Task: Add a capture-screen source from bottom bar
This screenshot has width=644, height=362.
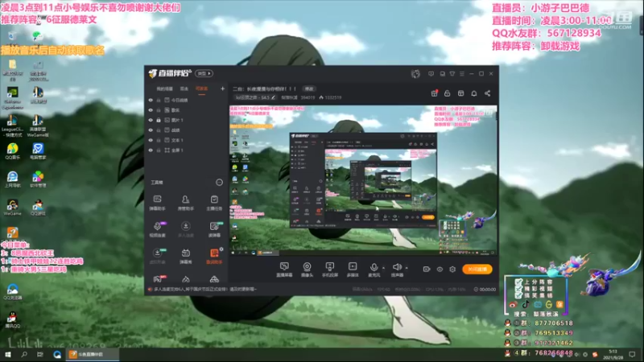Action: [x=284, y=269]
